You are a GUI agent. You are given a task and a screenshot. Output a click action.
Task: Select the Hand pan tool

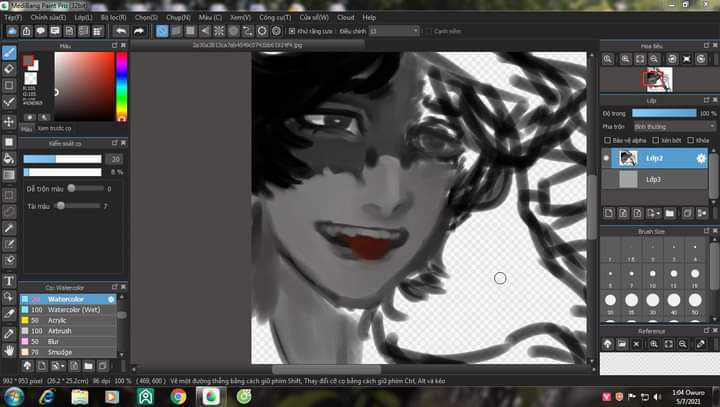click(9, 350)
